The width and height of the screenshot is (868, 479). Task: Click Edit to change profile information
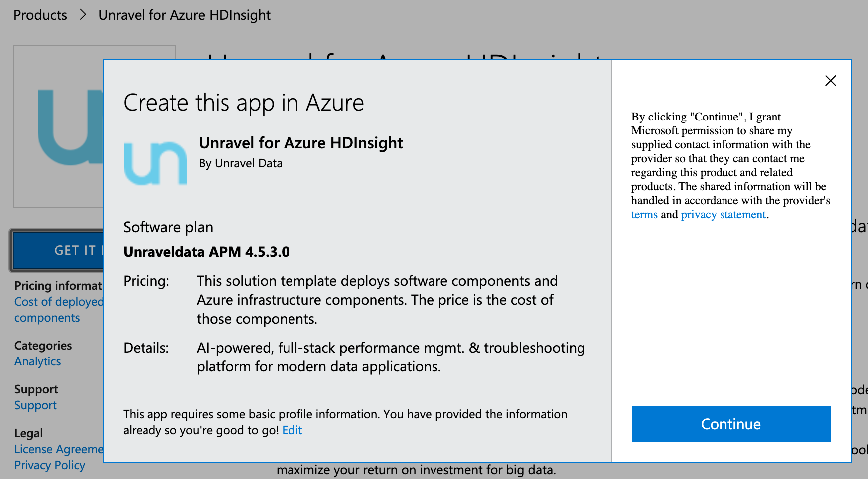coord(292,430)
